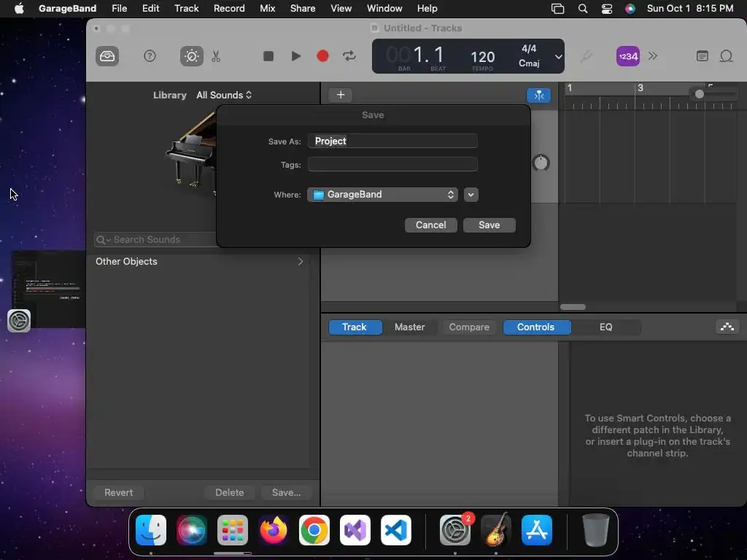Viewport: 747px width, 560px height.
Task: Open Quick Help question mark
Action: 150,56
